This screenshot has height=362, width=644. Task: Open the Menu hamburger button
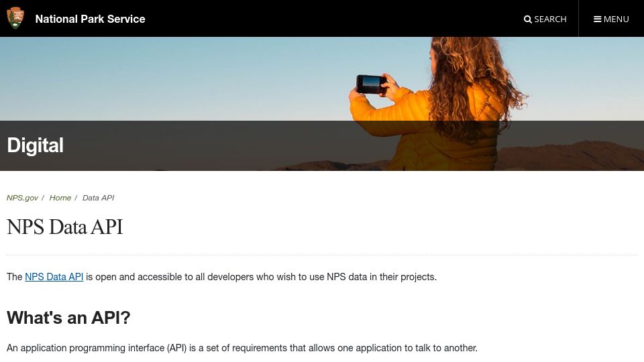611,19
